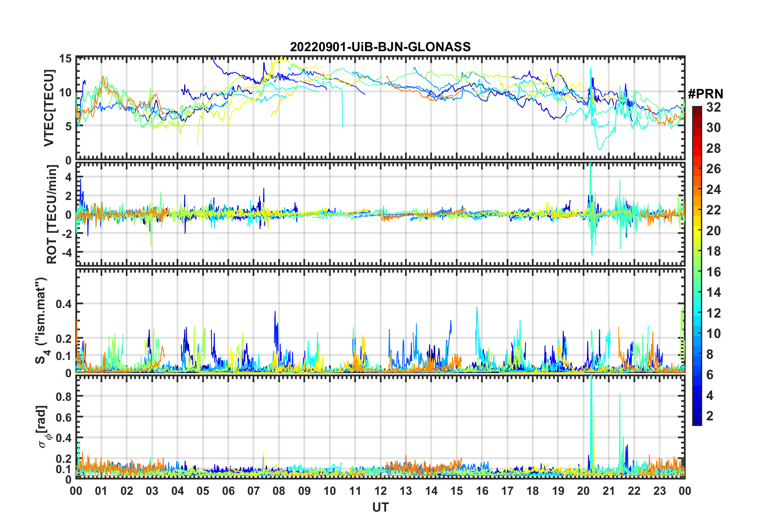Viewport: 761px width, 532px height.
Task: Click the PRN colorbar strip
Action: [x=697, y=266]
